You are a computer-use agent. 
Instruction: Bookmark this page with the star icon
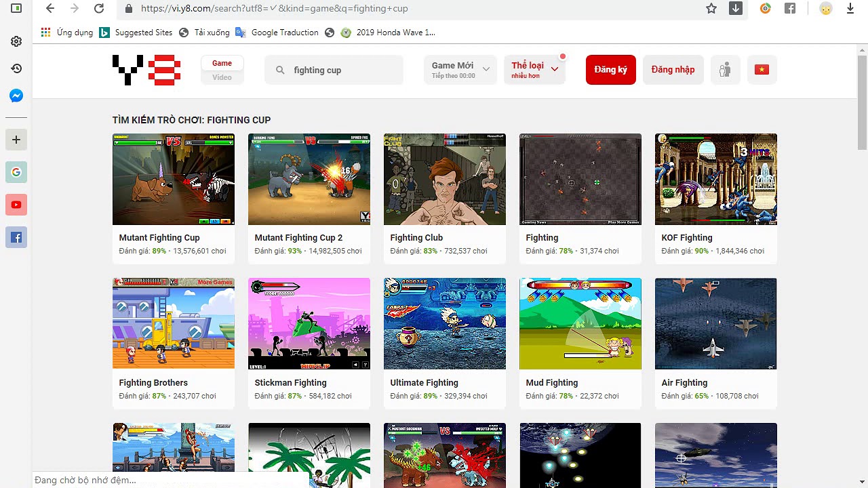click(711, 9)
